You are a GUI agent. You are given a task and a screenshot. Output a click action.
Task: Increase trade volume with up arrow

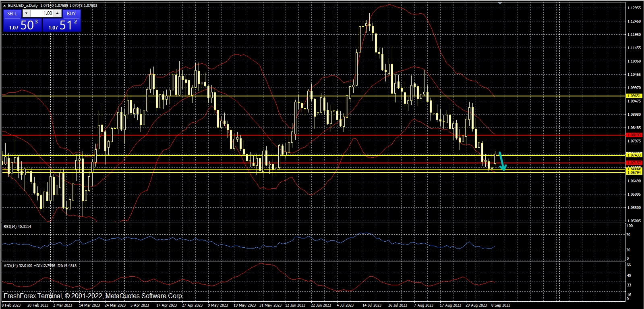pos(58,13)
